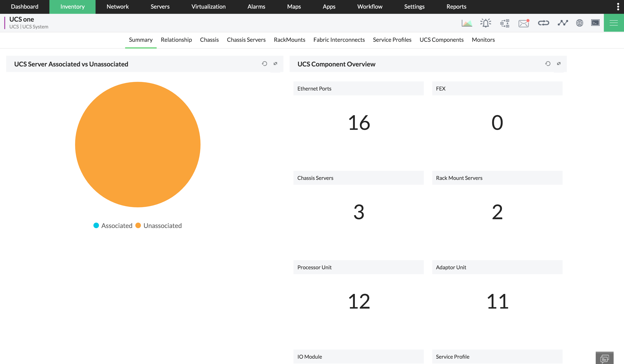624x364 pixels.
Task: Refresh the Associated vs Unassociated widget
Action: coord(264,64)
